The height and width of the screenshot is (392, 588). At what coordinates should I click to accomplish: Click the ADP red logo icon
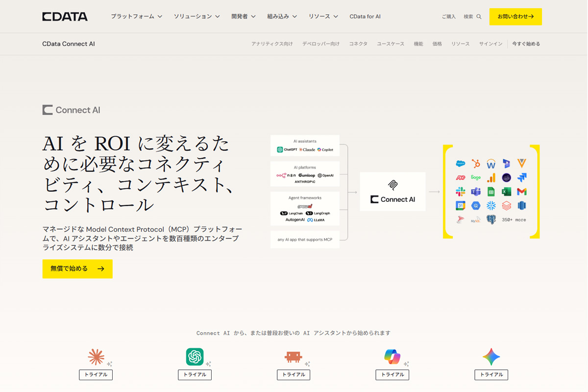pyautogui.click(x=460, y=177)
